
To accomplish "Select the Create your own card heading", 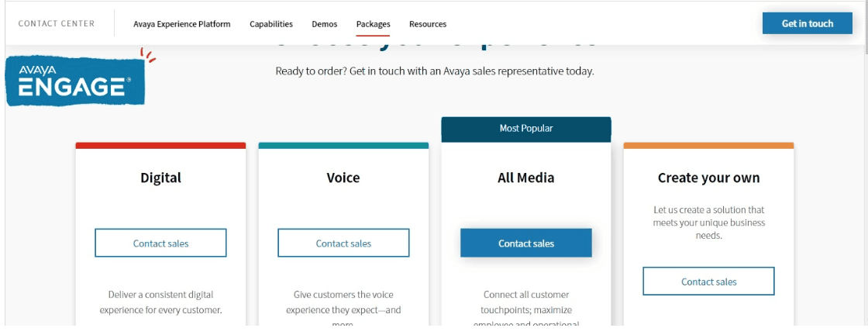I will click(x=708, y=178).
